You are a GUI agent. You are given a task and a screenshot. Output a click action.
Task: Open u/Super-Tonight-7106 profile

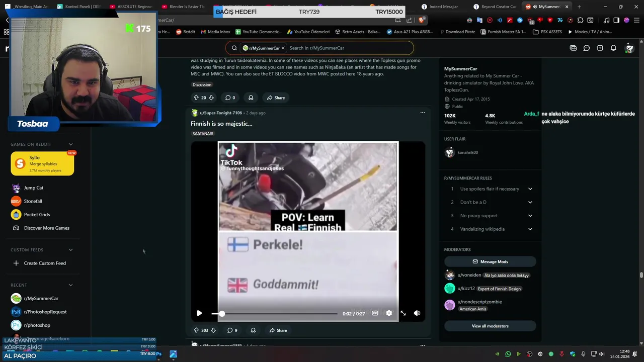click(x=221, y=113)
